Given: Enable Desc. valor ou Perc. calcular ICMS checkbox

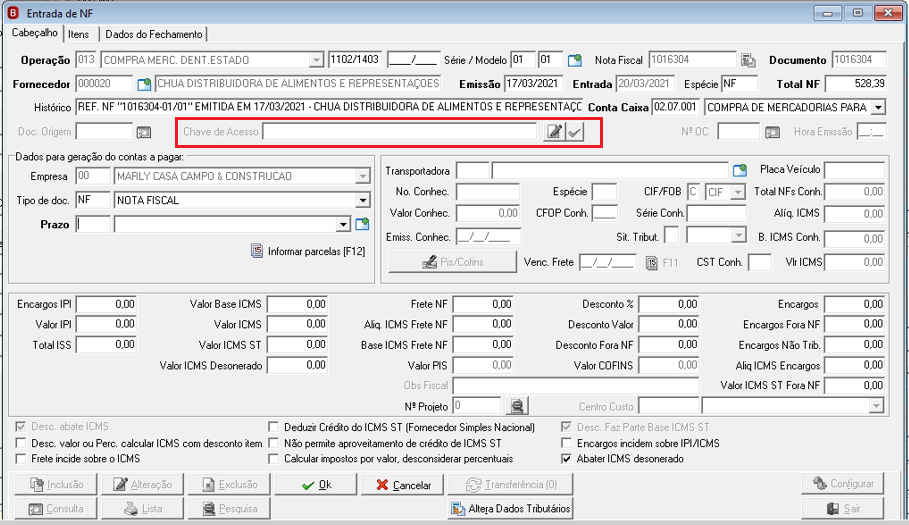Looking at the screenshot, I should click(x=21, y=443).
